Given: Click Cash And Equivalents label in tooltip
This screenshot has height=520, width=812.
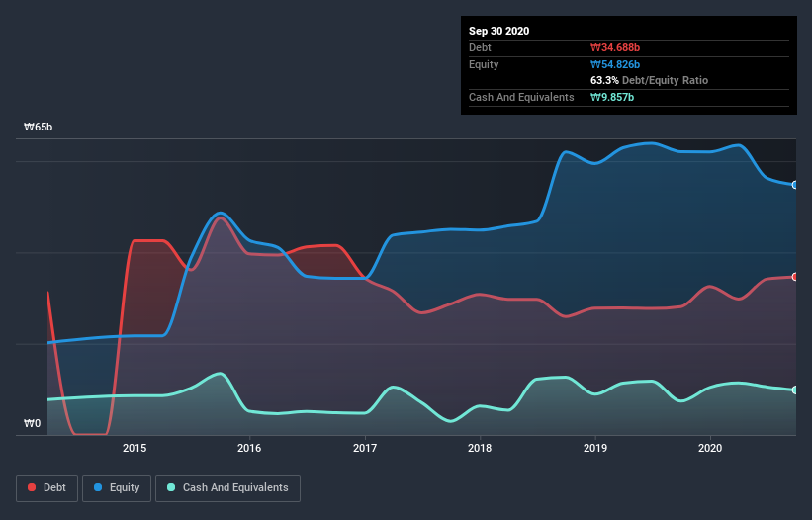Looking at the screenshot, I should (521, 97).
